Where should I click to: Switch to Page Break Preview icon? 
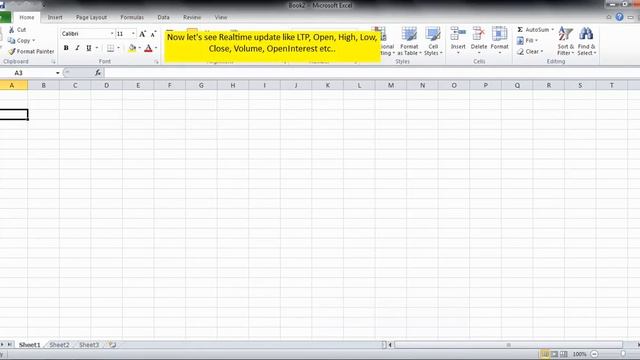click(x=564, y=354)
